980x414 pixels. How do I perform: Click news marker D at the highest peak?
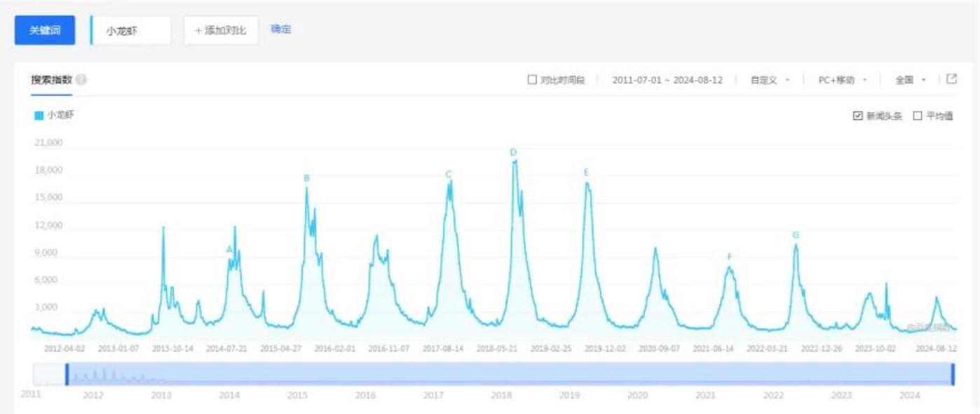(513, 153)
